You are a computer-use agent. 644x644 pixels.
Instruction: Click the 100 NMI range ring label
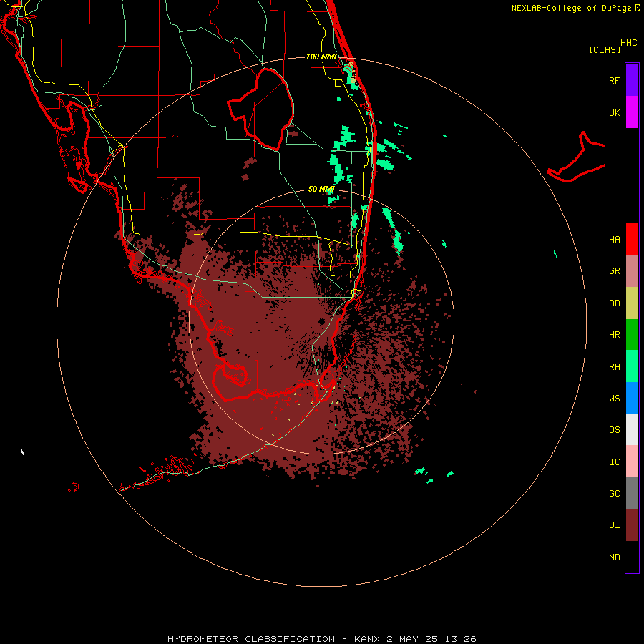[321, 57]
